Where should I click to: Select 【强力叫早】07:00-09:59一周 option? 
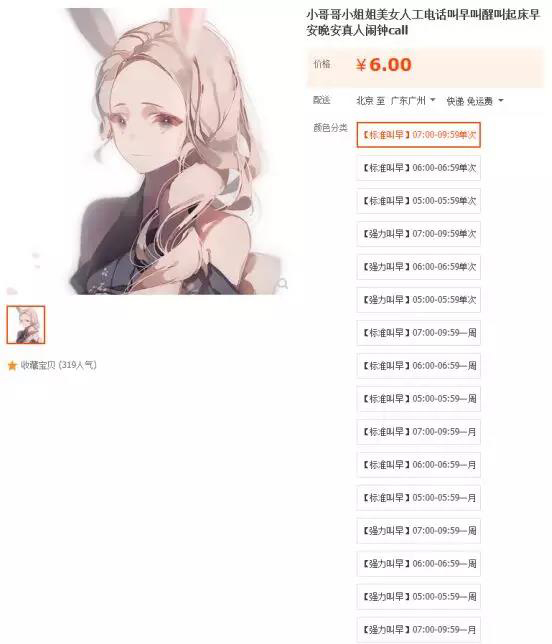[x=419, y=531]
